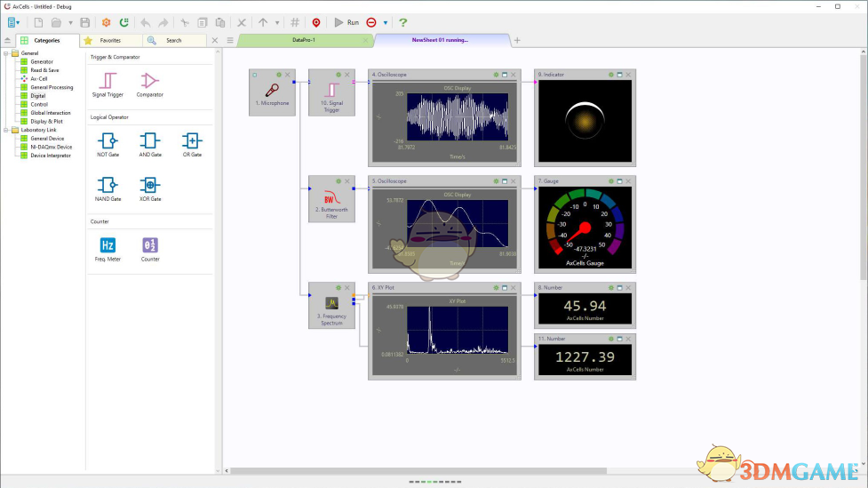The image size is (868, 488).
Task: Add a new sheet with plus button
Action: 518,40
